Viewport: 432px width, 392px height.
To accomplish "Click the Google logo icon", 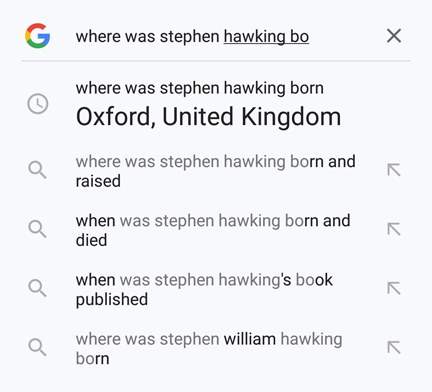I will coord(38,36).
